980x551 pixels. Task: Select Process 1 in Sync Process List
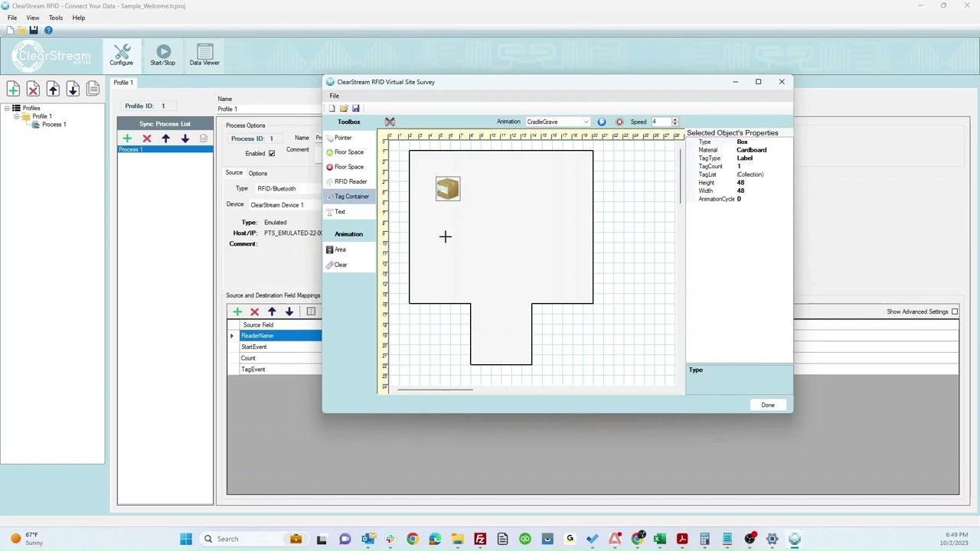pyautogui.click(x=165, y=149)
